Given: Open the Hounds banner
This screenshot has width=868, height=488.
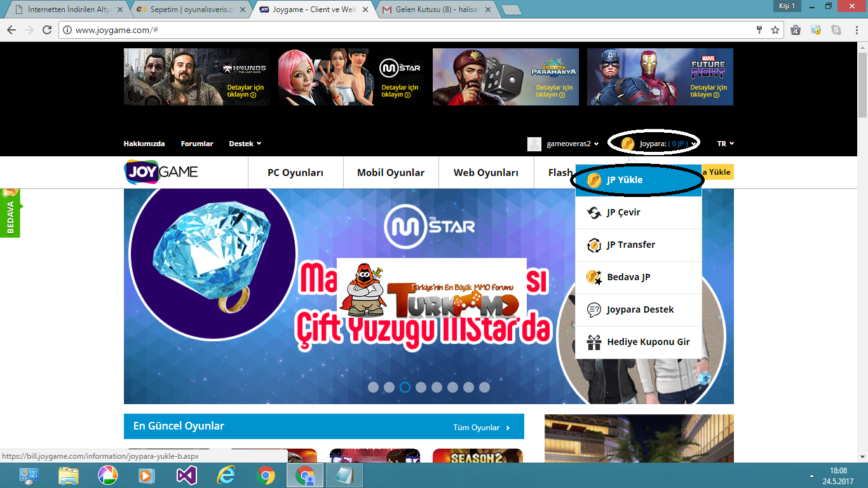Looking at the screenshot, I should tap(197, 77).
